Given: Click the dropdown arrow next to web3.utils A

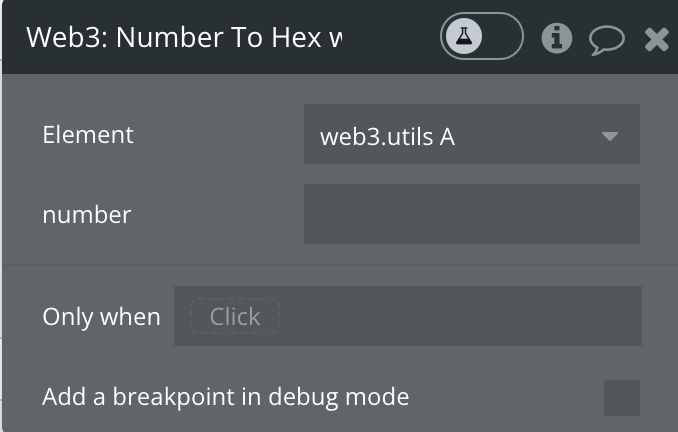Looking at the screenshot, I should (610, 137).
